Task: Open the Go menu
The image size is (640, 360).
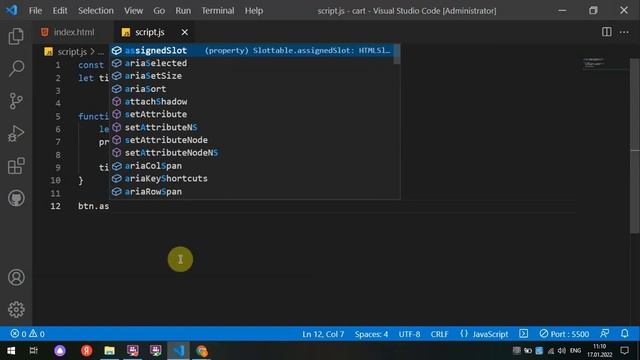Action: point(159,11)
